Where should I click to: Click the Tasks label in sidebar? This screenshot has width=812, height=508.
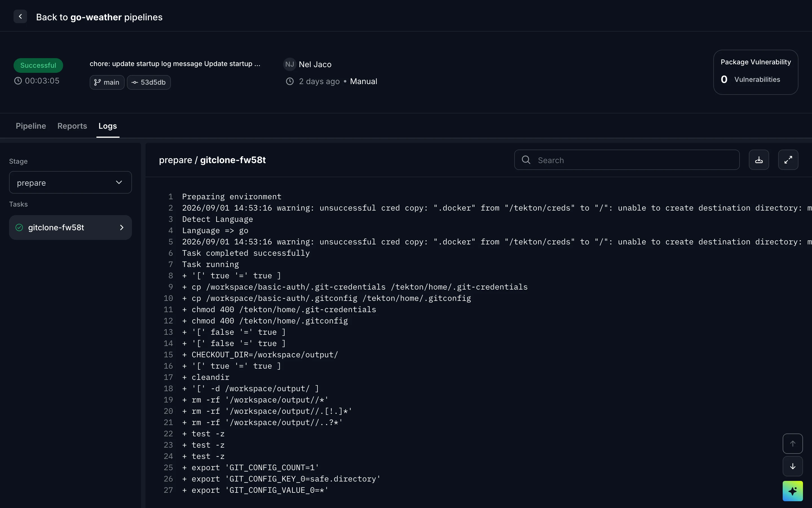(x=18, y=204)
